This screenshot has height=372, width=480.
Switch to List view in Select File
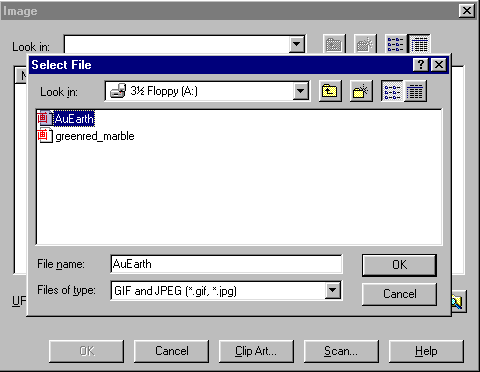[x=392, y=91]
